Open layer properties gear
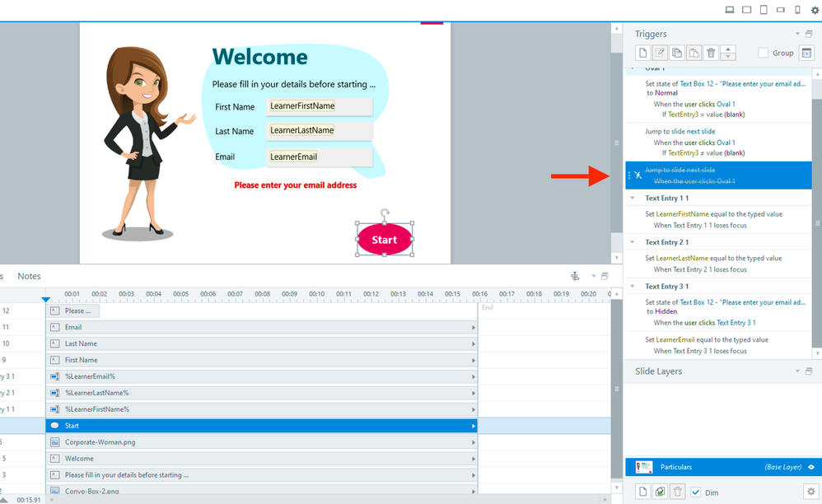The width and height of the screenshot is (822, 504). [x=811, y=492]
